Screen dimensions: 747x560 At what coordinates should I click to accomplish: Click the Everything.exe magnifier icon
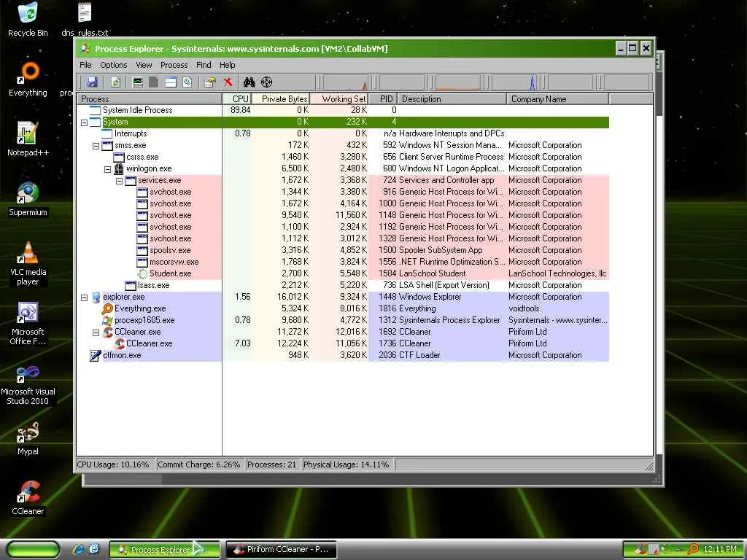click(x=107, y=308)
